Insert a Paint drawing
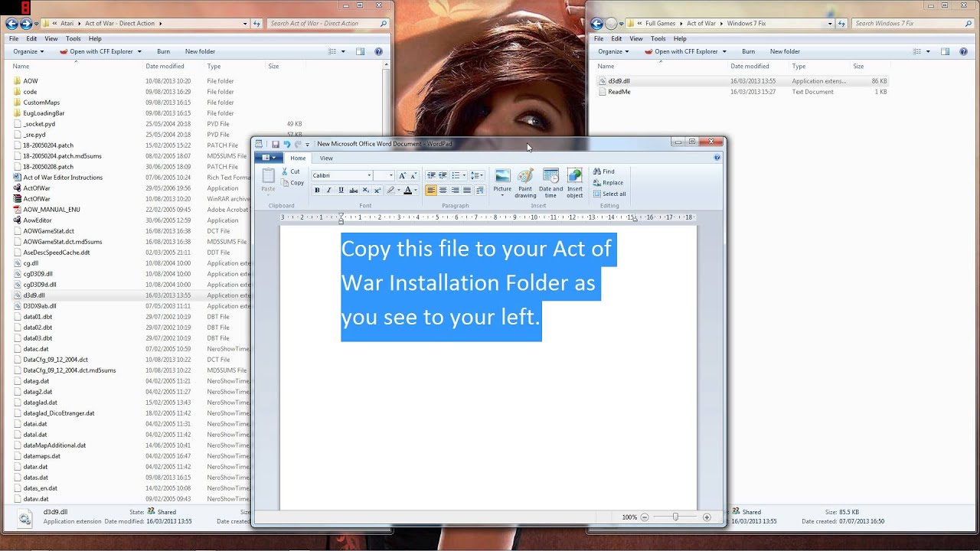 525,184
